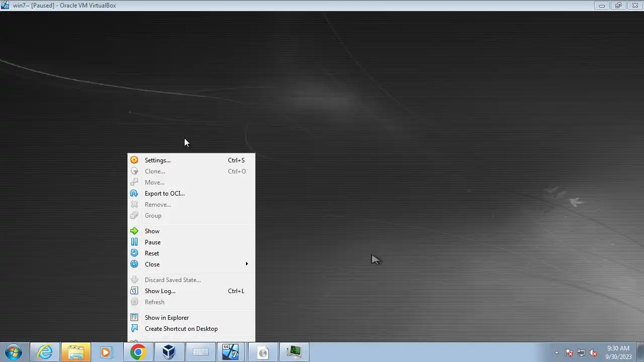Click the greyed Move icon
644x362 pixels.
point(134,183)
